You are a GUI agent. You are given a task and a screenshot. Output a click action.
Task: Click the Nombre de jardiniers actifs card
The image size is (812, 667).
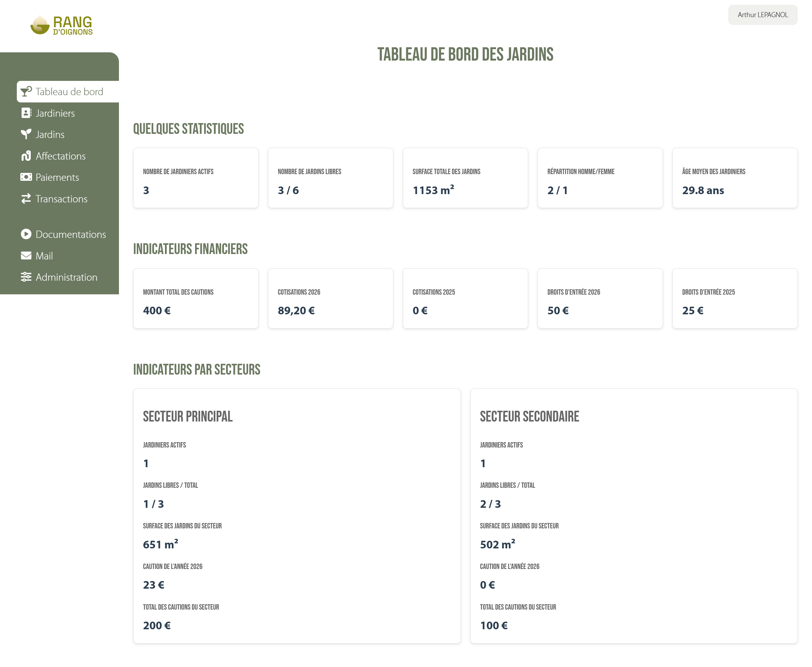coord(196,178)
